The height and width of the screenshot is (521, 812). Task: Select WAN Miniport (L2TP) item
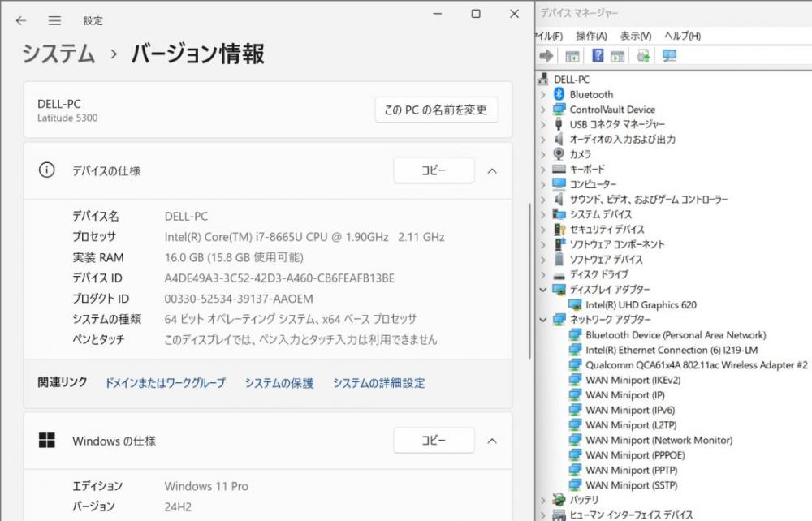[x=631, y=424]
